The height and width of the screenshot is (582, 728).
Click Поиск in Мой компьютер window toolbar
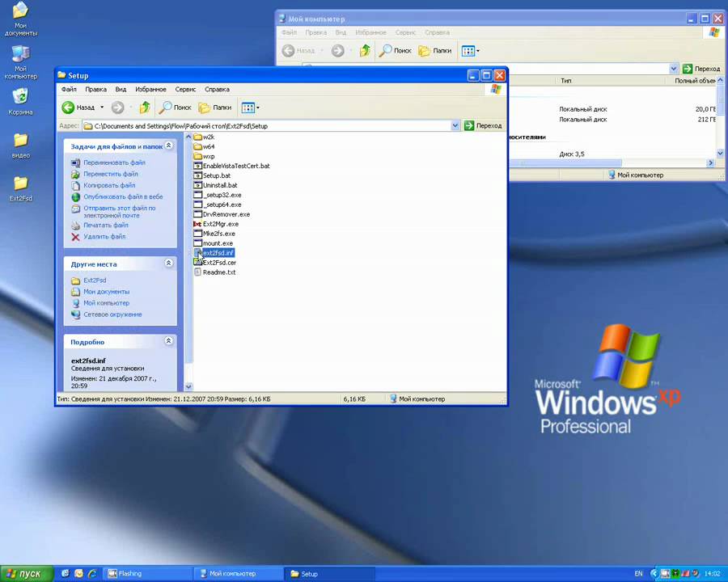point(395,51)
